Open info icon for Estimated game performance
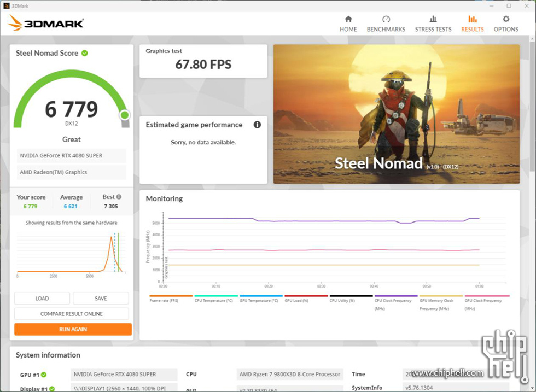 pos(257,125)
